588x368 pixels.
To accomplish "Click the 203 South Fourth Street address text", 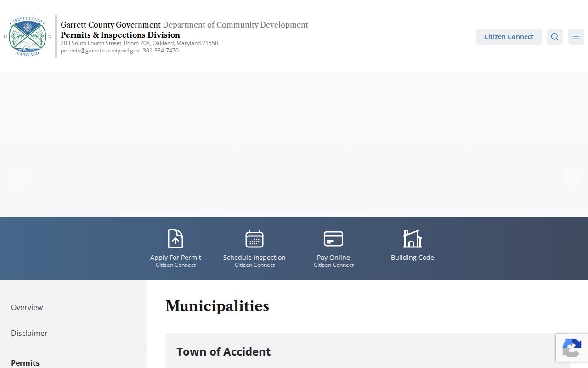I will (x=139, y=43).
